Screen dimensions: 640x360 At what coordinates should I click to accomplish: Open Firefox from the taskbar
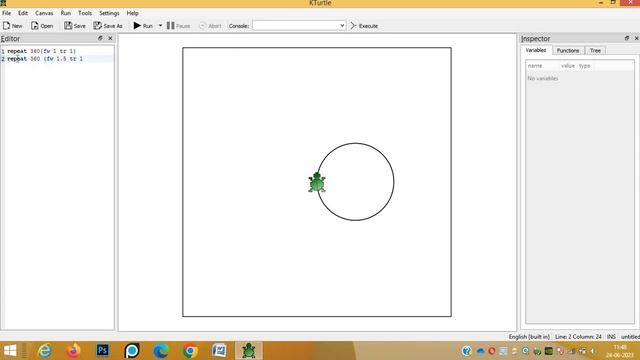pyautogui.click(x=73, y=351)
